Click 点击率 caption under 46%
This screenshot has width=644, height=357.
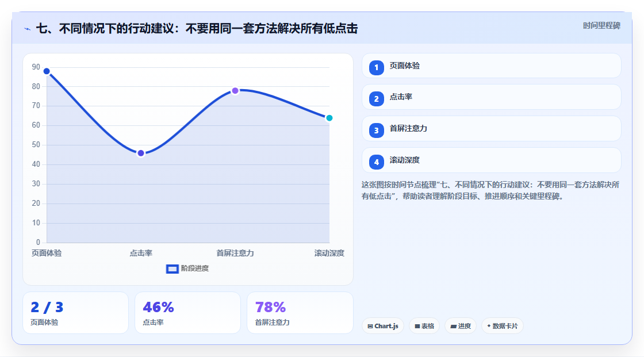(153, 323)
